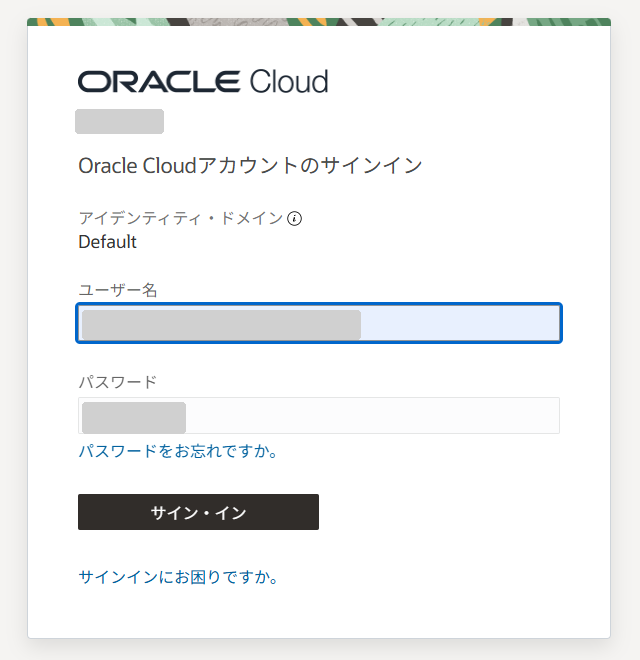Screen dimensions: 640x660
Task: Click the identity domain info icon
Action: (x=294, y=218)
